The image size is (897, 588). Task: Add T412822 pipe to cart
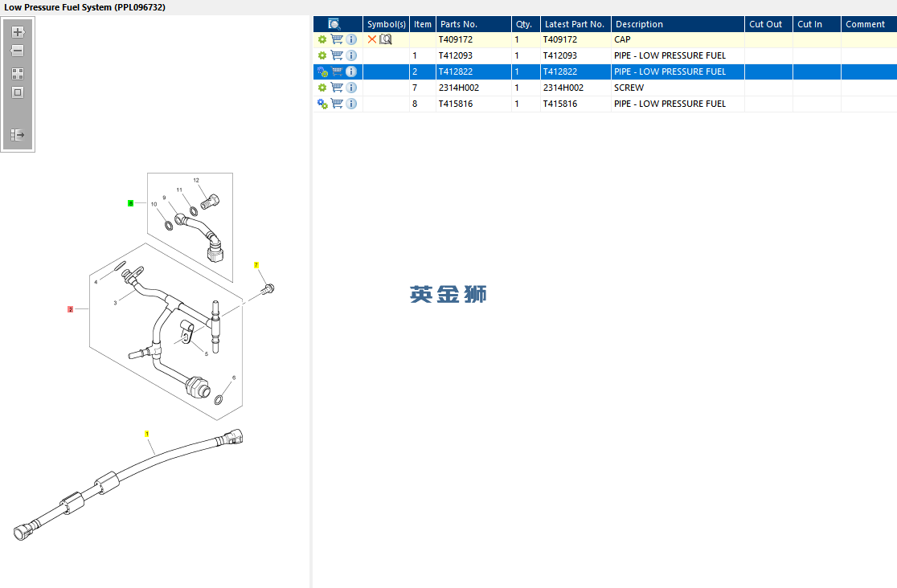click(337, 71)
